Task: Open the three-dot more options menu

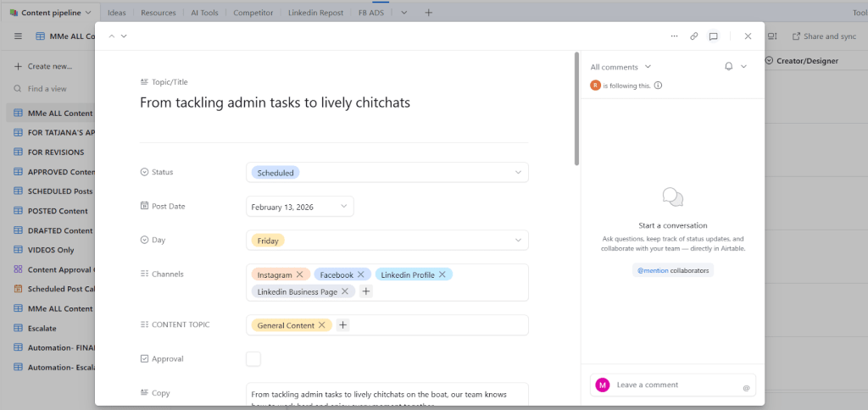Action: 674,36
